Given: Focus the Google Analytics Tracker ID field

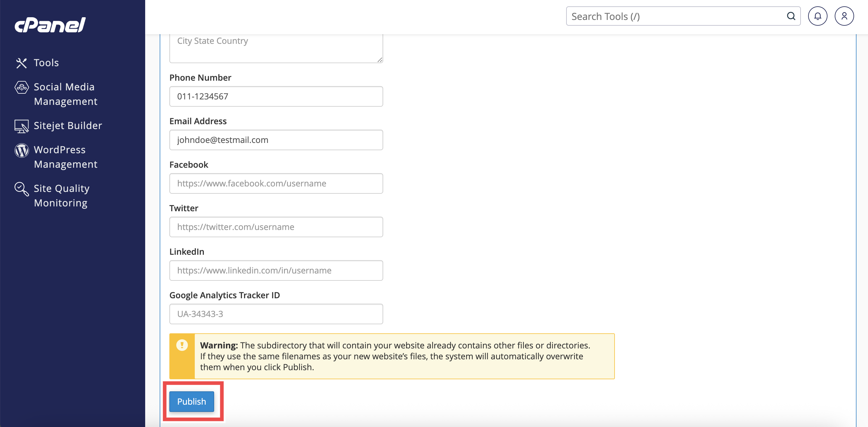Looking at the screenshot, I should [276, 314].
